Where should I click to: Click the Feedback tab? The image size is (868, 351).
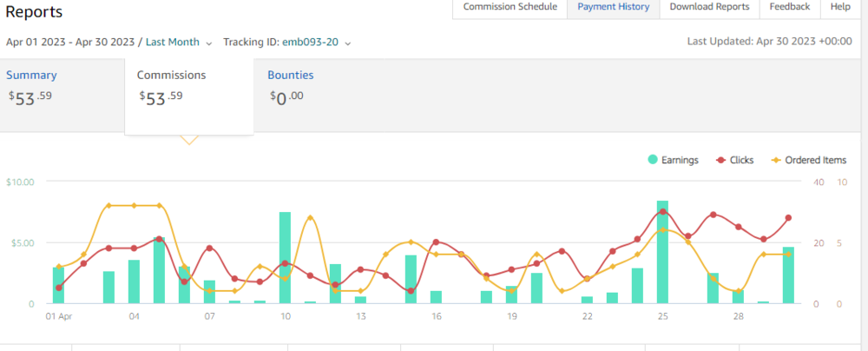[789, 7]
